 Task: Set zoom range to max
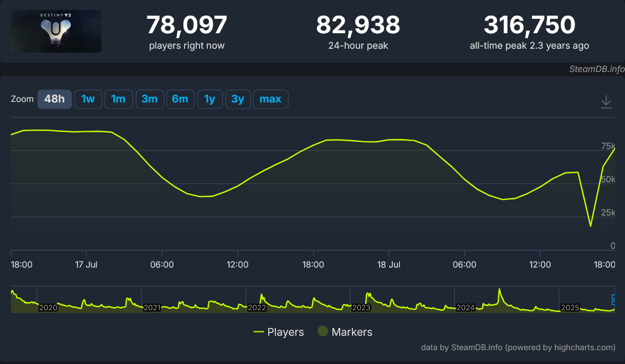(x=270, y=99)
